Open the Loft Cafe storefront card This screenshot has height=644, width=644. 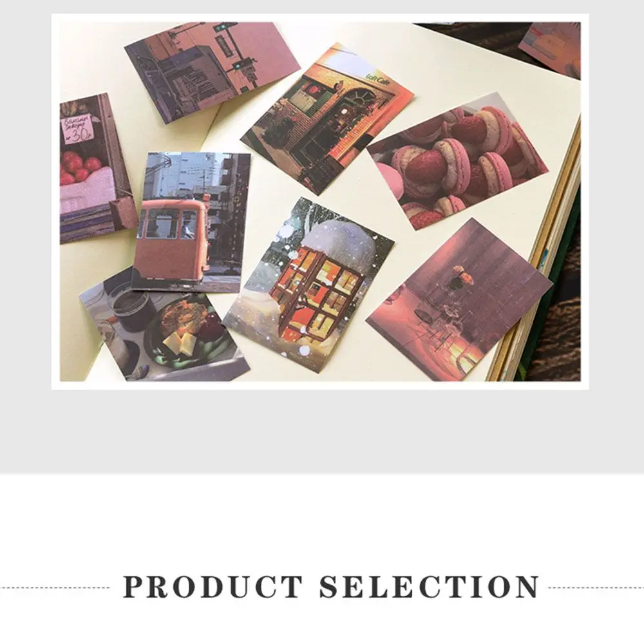pyautogui.click(x=327, y=118)
